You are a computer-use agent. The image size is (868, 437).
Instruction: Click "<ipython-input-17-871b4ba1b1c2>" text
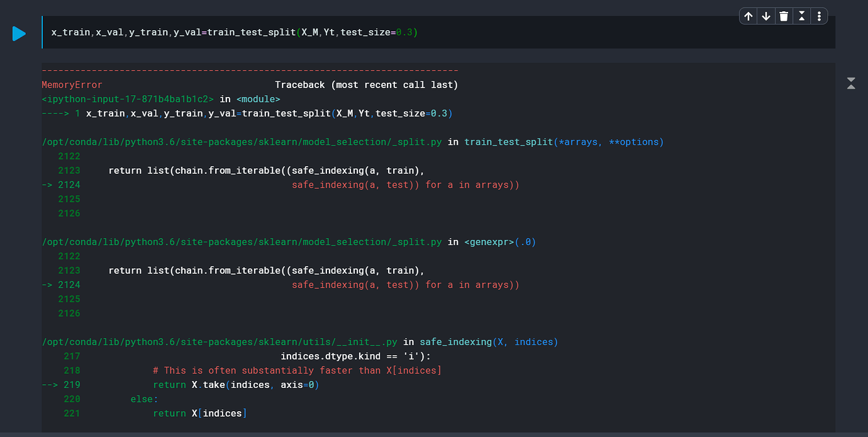click(x=128, y=99)
